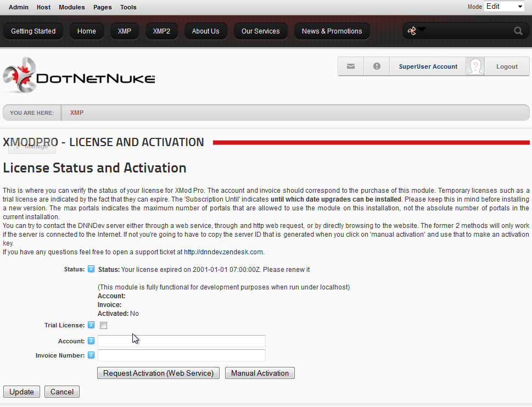Open the dnndev.zendesk.com support link
532x407 pixels.
pos(223,252)
